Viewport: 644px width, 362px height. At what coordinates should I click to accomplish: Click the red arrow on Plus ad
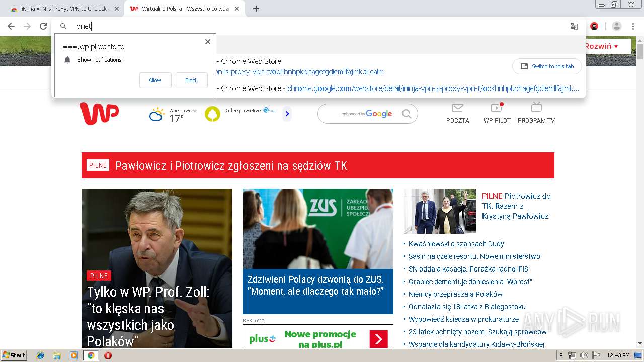point(378,339)
